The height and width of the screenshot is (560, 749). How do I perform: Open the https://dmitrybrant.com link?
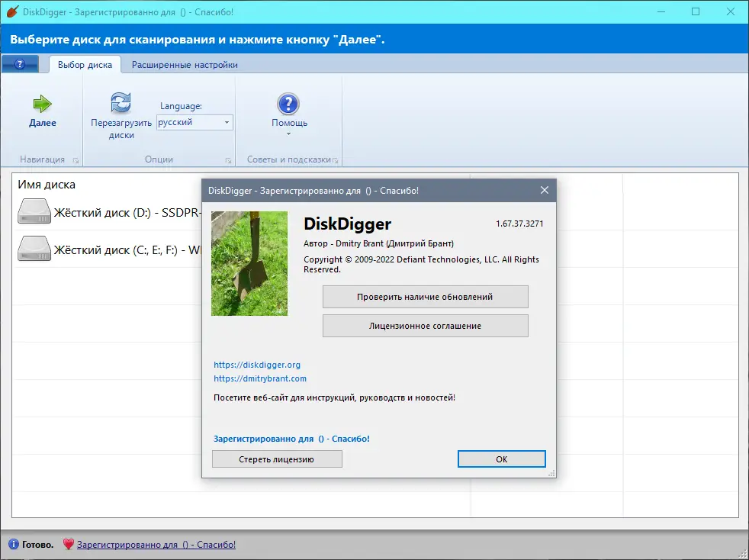pos(260,378)
